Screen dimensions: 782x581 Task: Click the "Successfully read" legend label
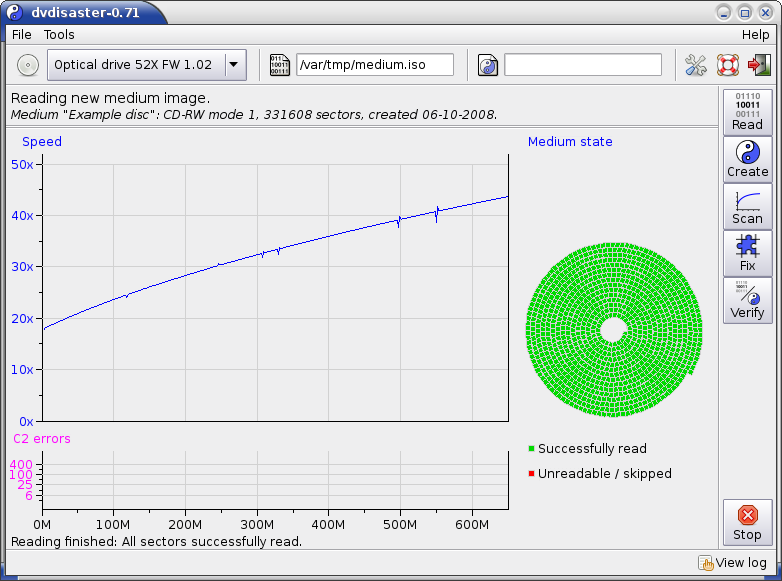point(592,448)
